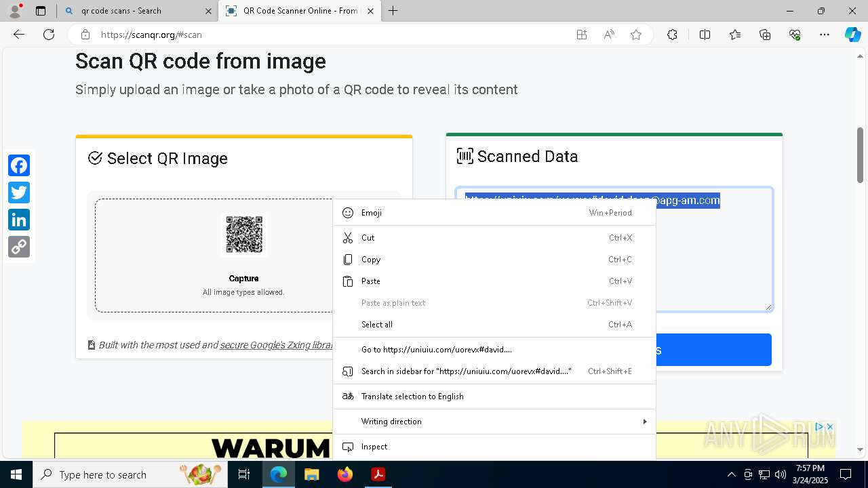The height and width of the screenshot is (488, 868).
Task: Select Cut in the context menu
Action: (494, 238)
